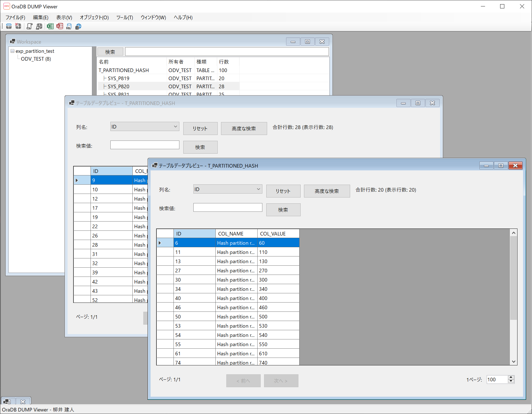
Task: Select the red Access export toolbar icon
Action: pos(60,26)
